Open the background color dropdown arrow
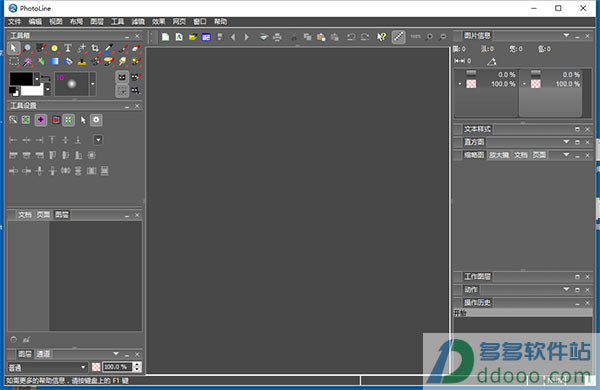The height and width of the screenshot is (390, 600). [x=47, y=90]
